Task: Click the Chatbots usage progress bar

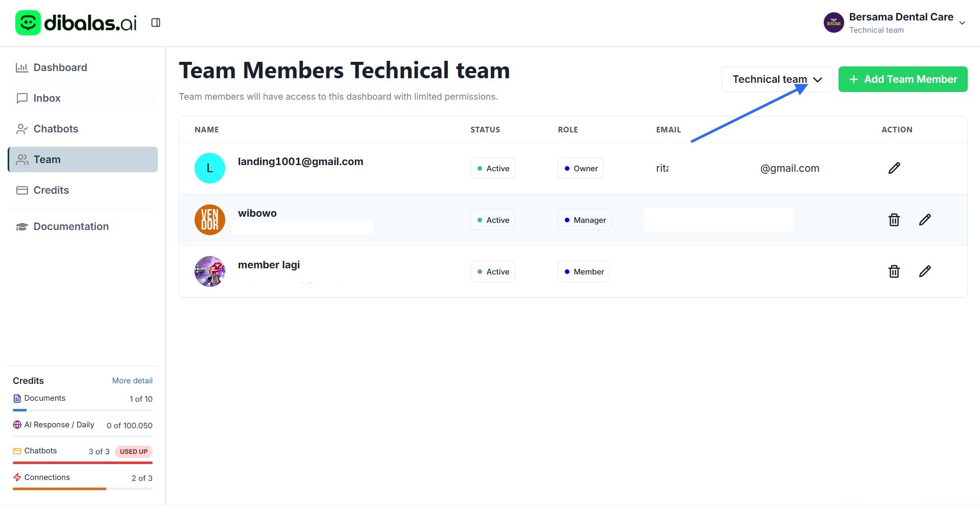Action: 82,463
